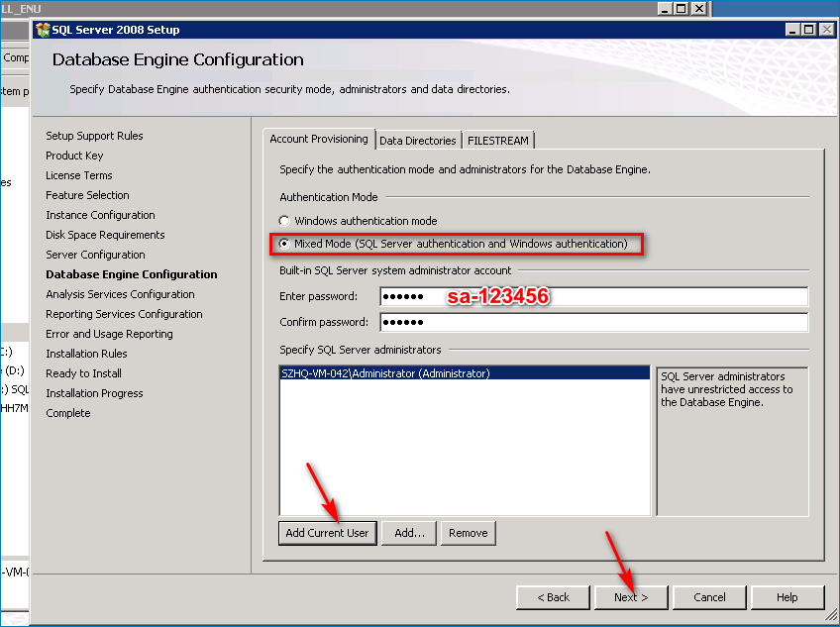The height and width of the screenshot is (627, 840).
Task: Click Feature Selection step in sidebar
Action: [87, 195]
